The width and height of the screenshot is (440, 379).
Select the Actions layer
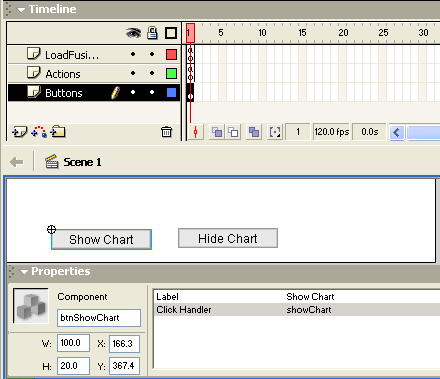tap(94, 73)
